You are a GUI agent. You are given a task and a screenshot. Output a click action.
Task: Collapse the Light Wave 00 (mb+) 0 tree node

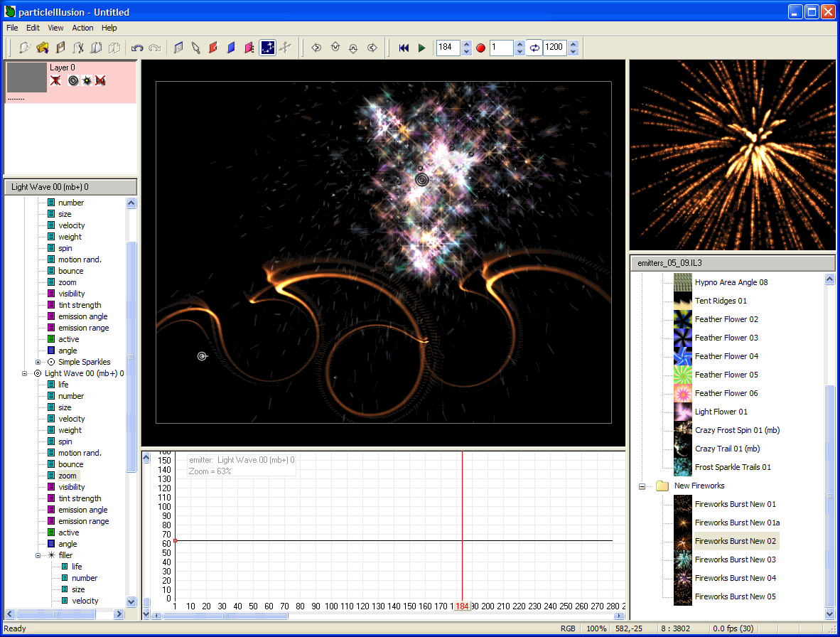click(x=24, y=373)
